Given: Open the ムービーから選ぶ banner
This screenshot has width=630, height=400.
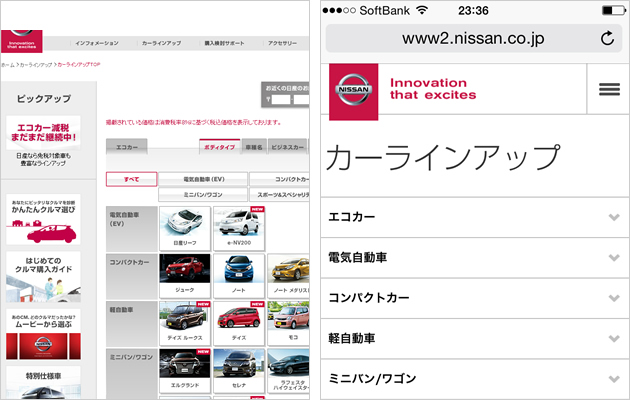Looking at the screenshot, I should 43,334.
